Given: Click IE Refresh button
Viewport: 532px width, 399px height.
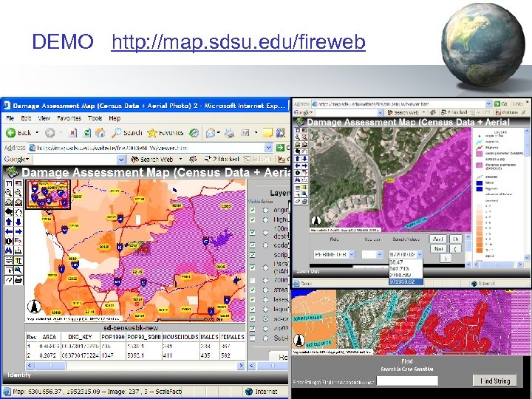Looking at the screenshot, I should (87, 133).
